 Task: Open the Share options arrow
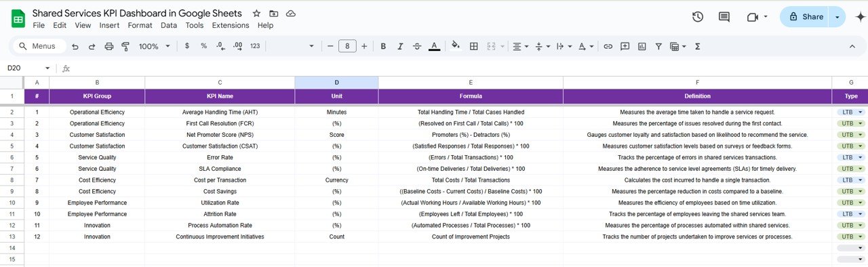[x=838, y=17]
